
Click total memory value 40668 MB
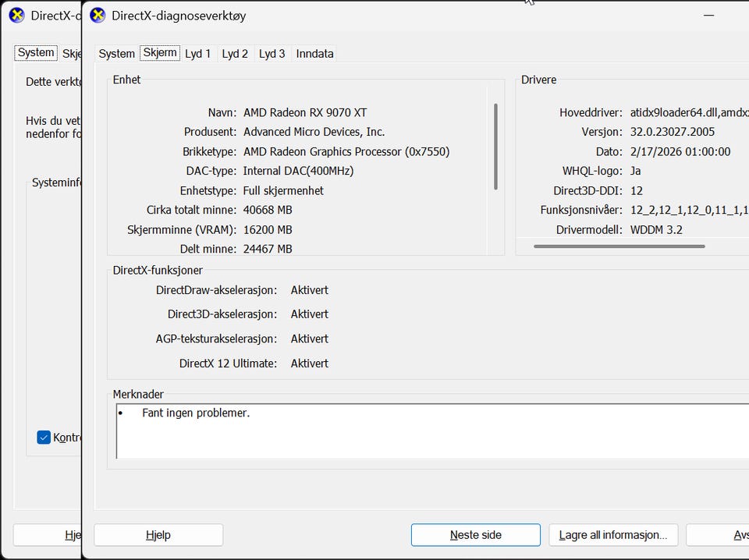[268, 210]
